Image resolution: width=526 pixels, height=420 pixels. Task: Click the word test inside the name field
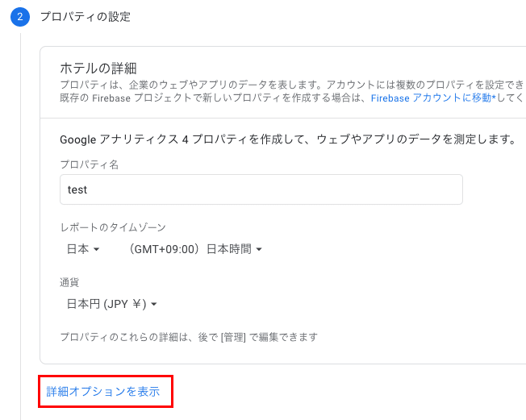(77, 189)
